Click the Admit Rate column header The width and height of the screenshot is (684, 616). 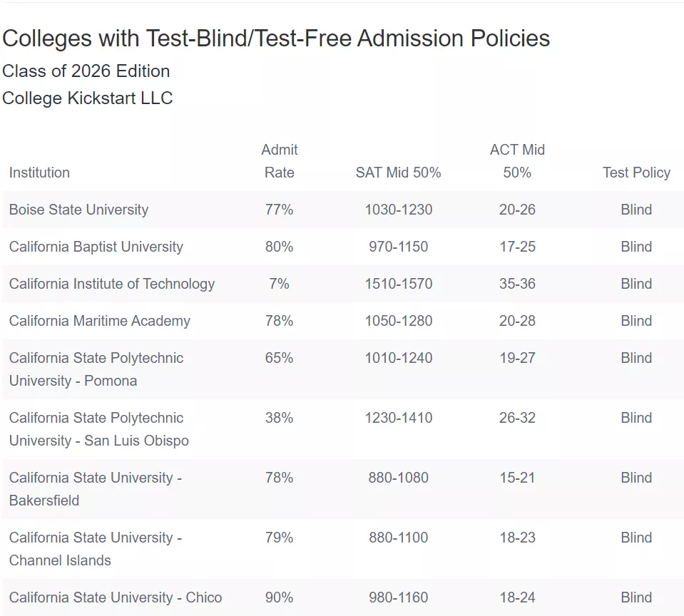(x=279, y=161)
